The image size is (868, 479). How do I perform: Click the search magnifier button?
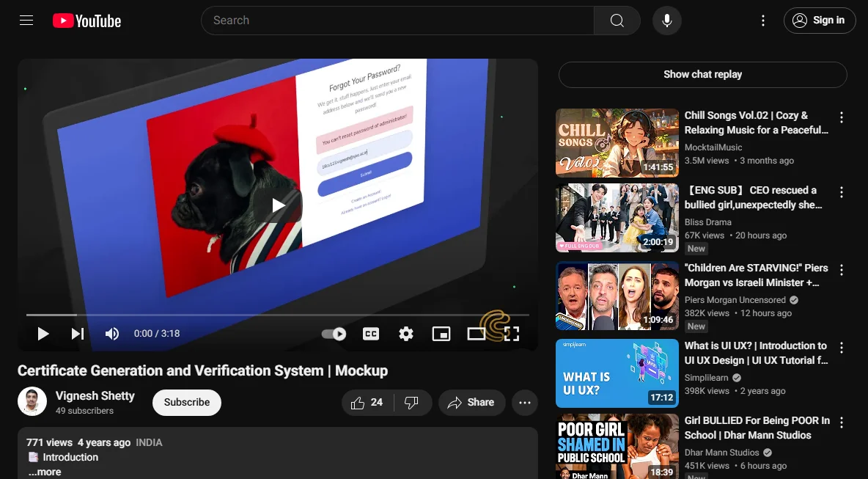click(617, 21)
